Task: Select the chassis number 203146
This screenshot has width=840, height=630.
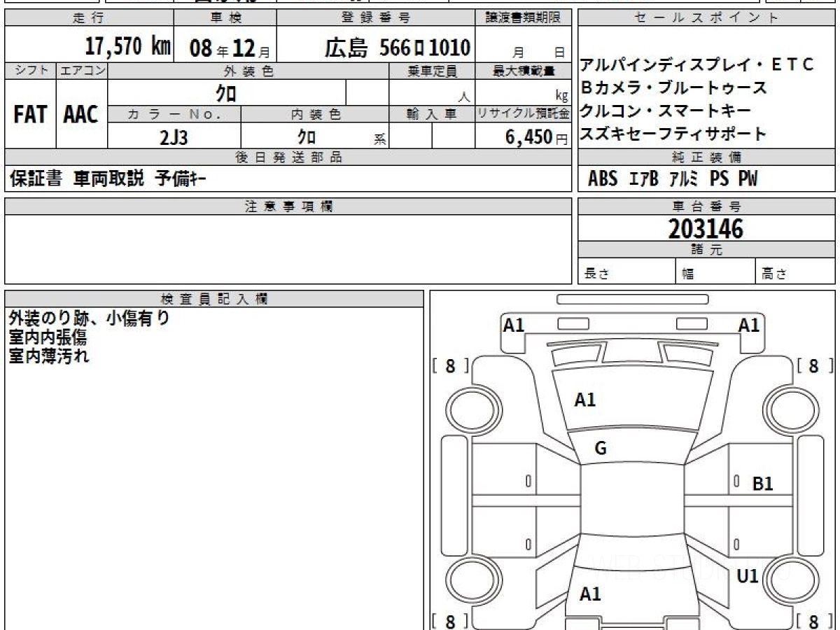Action: [706, 229]
